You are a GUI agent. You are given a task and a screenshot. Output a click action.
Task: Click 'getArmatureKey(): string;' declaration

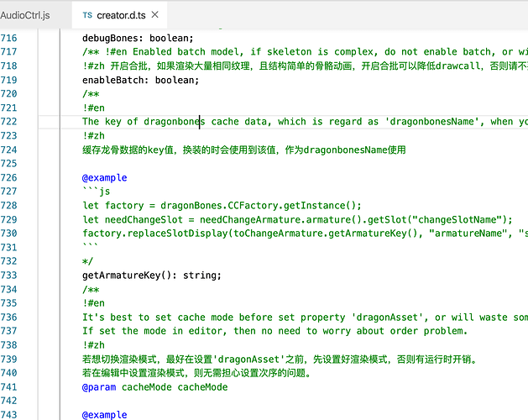152,276
